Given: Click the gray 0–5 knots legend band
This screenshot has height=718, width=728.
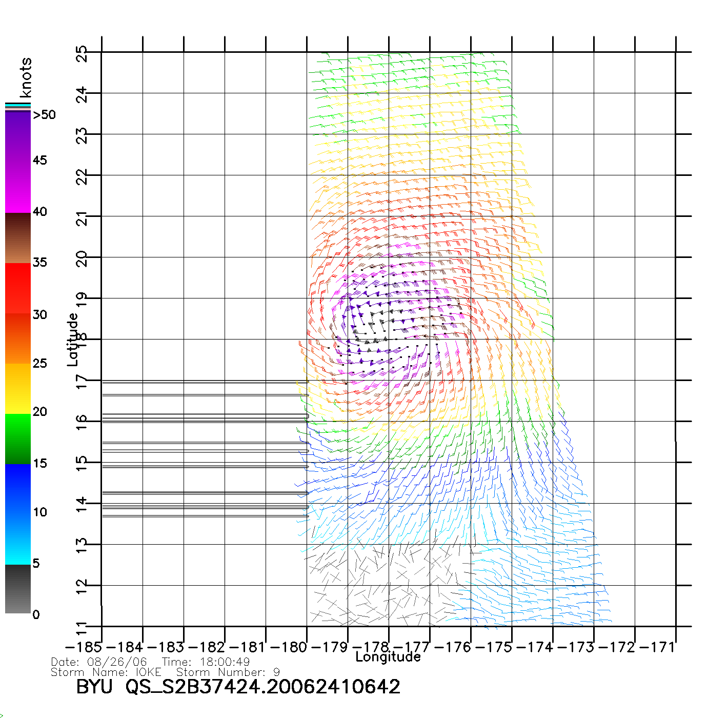Looking at the screenshot, I should [x=18, y=589].
